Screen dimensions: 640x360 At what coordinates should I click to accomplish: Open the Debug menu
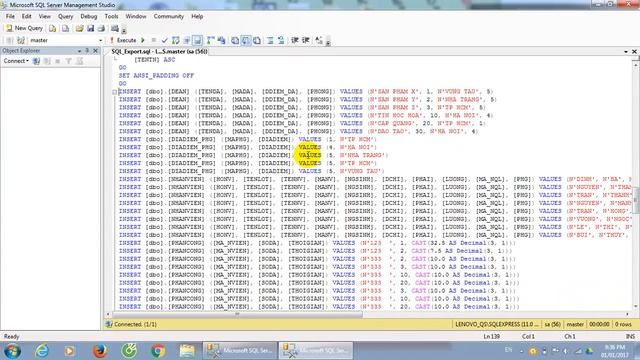point(89,16)
